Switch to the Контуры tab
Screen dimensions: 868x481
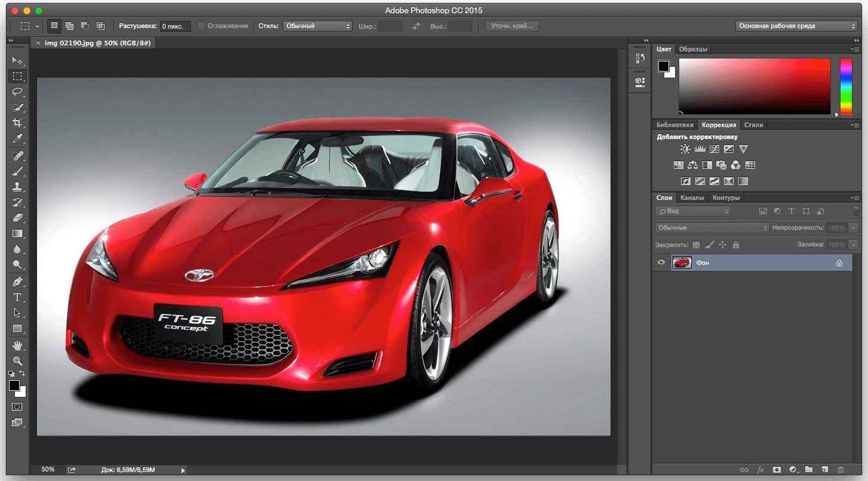pos(726,198)
